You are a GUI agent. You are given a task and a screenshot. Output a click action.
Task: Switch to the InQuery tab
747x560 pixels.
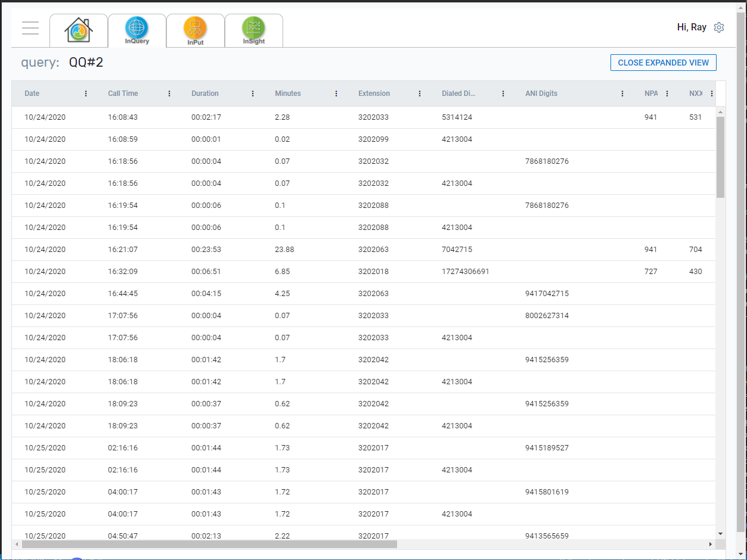click(x=137, y=30)
